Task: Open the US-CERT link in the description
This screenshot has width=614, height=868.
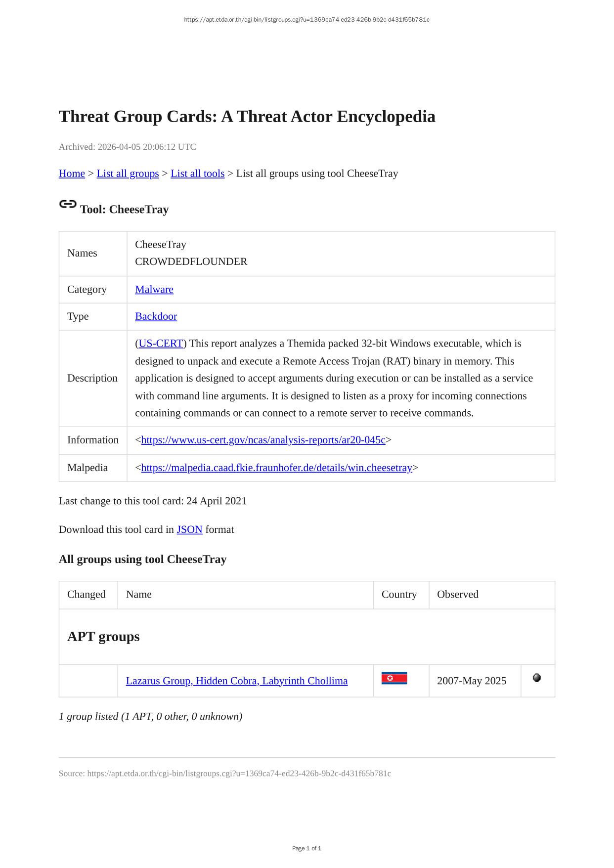Action: click(x=161, y=344)
